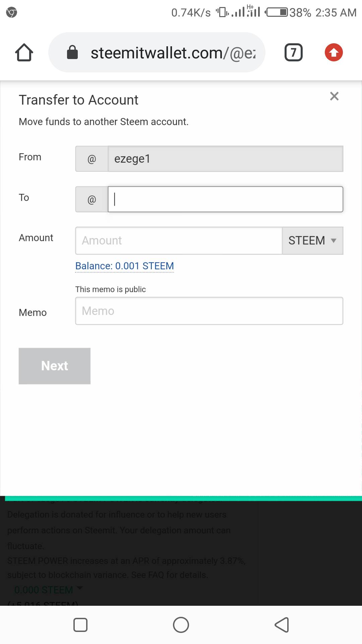The width and height of the screenshot is (362, 644).
Task: Open the tab switcher showing 7 tabs
Action: pyautogui.click(x=294, y=52)
